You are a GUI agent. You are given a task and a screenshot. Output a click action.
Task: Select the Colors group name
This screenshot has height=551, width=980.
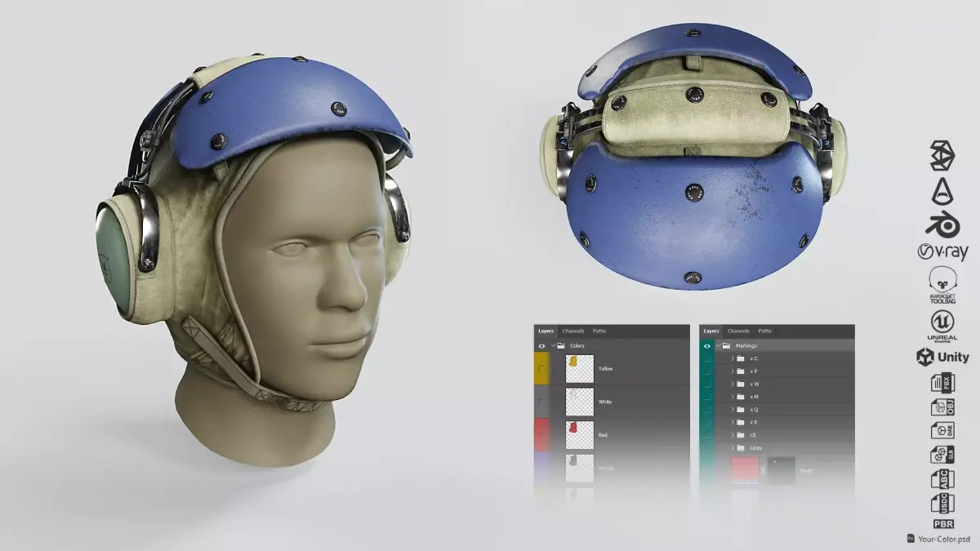tap(577, 345)
